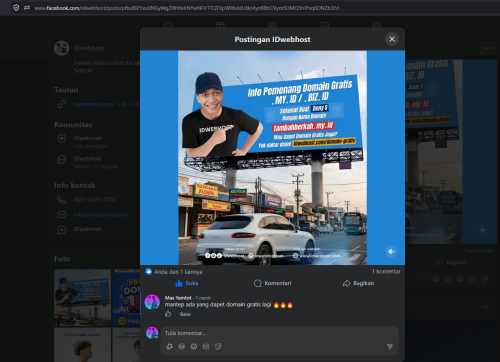Like Mas Yamtet's comment with thumbs icon
The image size is (500, 362).
click(168, 314)
